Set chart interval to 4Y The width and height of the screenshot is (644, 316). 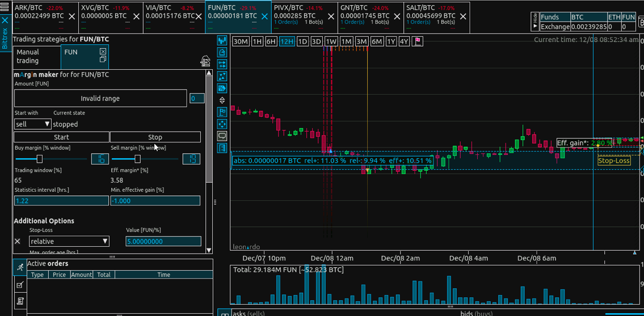(405, 41)
